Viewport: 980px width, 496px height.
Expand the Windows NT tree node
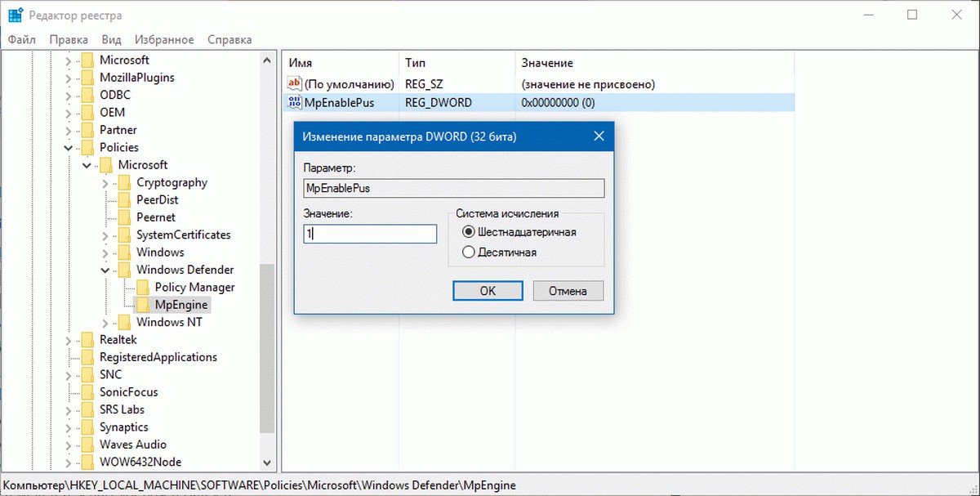click(x=105, y=323)
